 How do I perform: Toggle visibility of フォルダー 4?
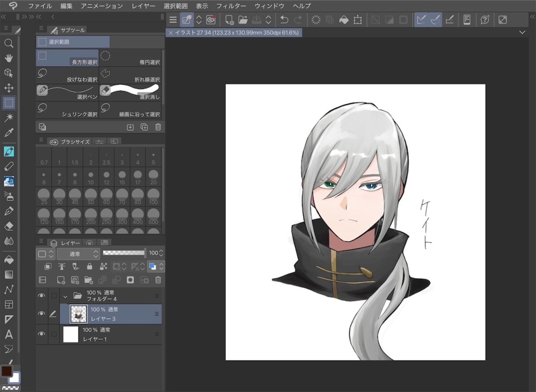pyautogui.click(x=41, y=296)
